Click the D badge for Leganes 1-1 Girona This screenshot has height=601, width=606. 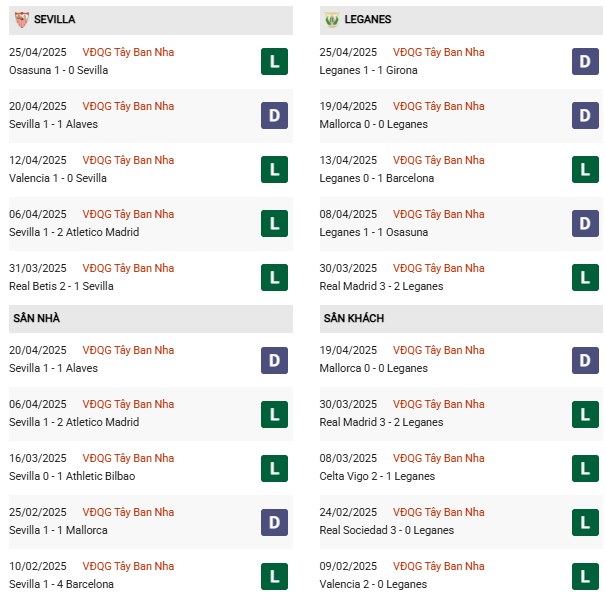(585, 61)
